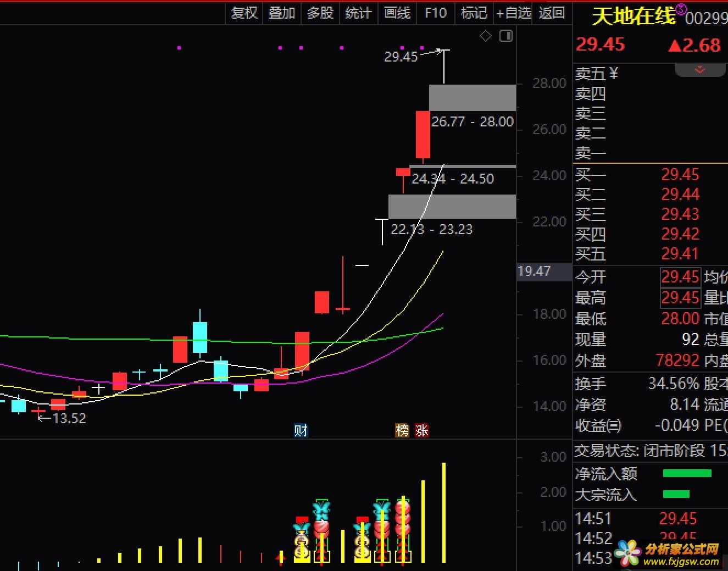Click the 大宗流入 green bar
Viewport: 728px width, 571px height.
[676, 494]
